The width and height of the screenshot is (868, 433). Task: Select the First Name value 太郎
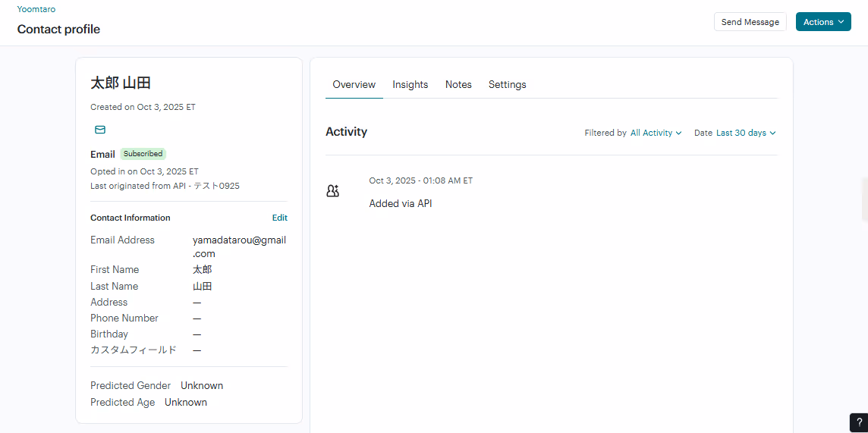202,270
